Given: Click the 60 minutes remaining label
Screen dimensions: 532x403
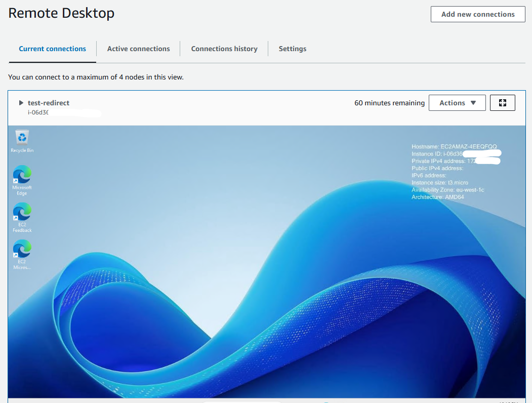Looking at the screenshot, I should (389, 103).
